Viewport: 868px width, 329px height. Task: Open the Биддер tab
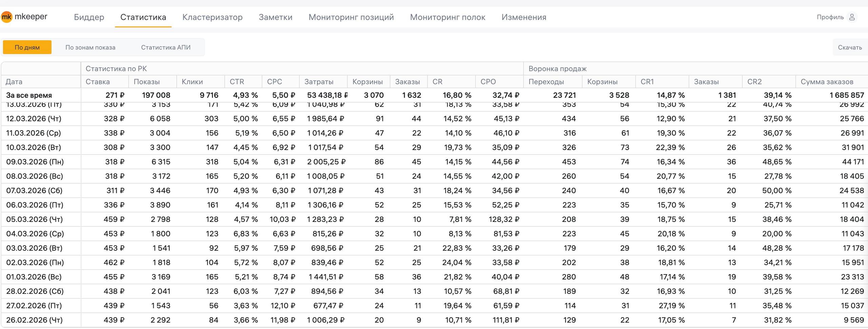(x=89, y=17)
